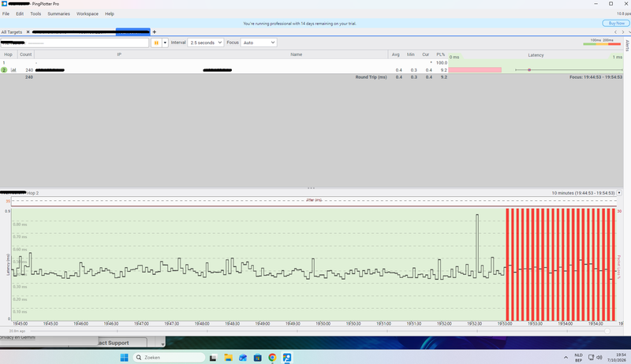The height and width of the screenshot is (364, 631).
Task: Click the Min column header
Action: click(x=410, y=54)
